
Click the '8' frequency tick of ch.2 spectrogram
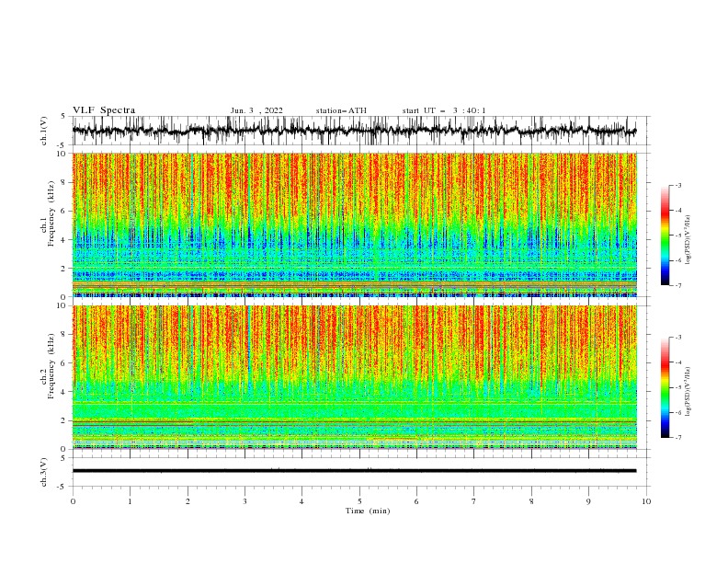click(64, 335)
